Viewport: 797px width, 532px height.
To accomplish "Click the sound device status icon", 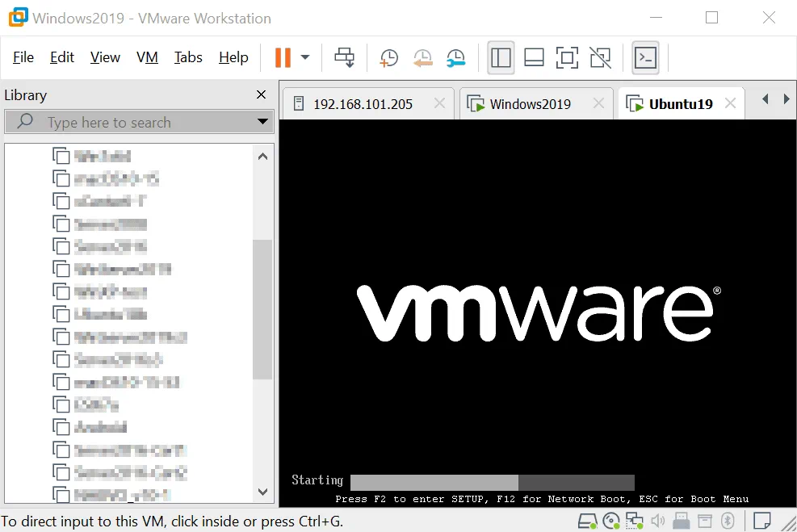I will pos(657,521).
